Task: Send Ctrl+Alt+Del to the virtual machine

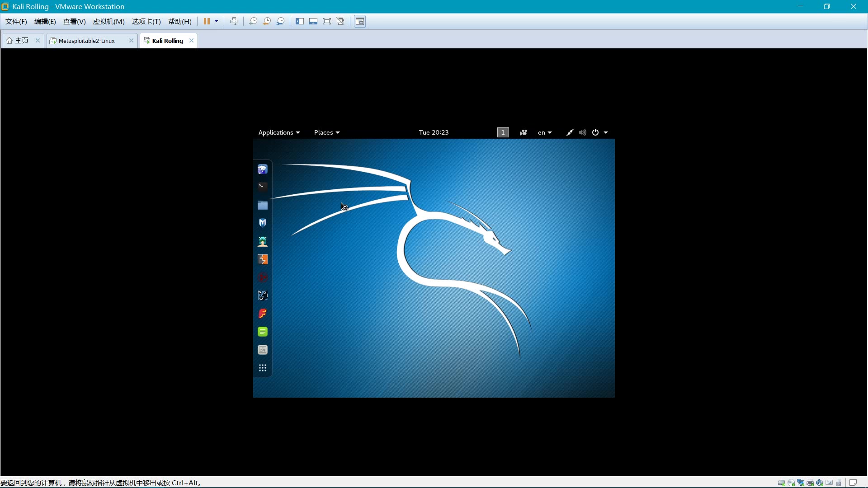Action: 234,21
